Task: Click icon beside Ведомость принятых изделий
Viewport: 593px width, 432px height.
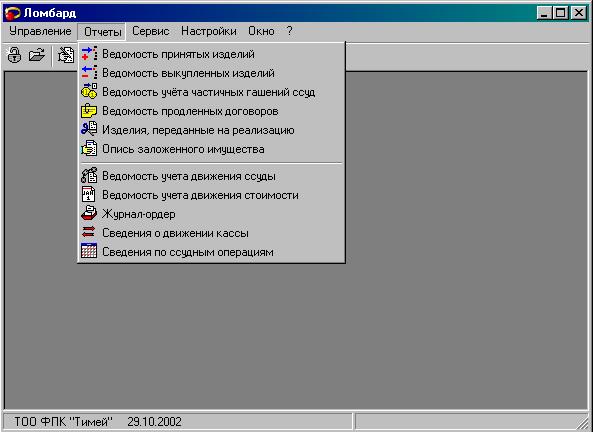Action: tap(89, 54)
